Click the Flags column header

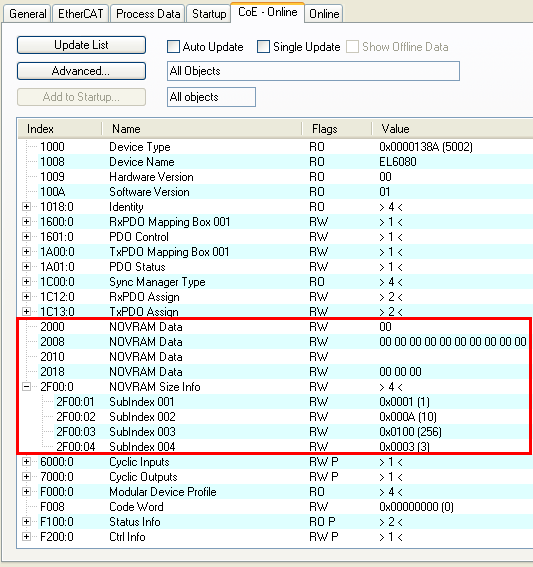[x=337, y=129]
